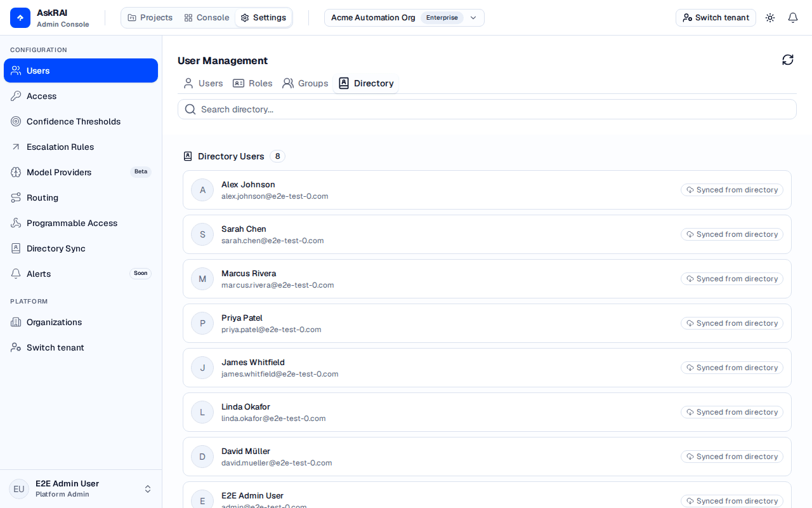This screenshot has height=508, width=812.
Task: Open the Projects tab
Action: (x=150, y=18)
